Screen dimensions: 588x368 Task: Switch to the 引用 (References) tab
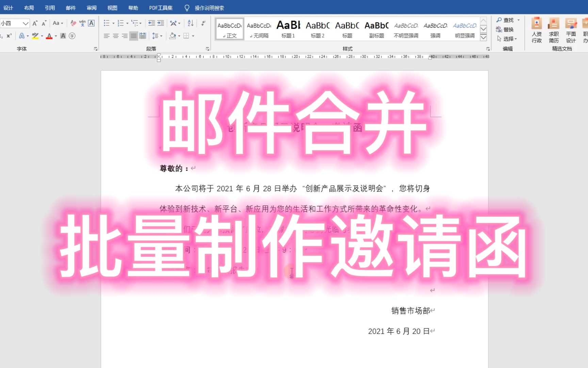point(50,8)
